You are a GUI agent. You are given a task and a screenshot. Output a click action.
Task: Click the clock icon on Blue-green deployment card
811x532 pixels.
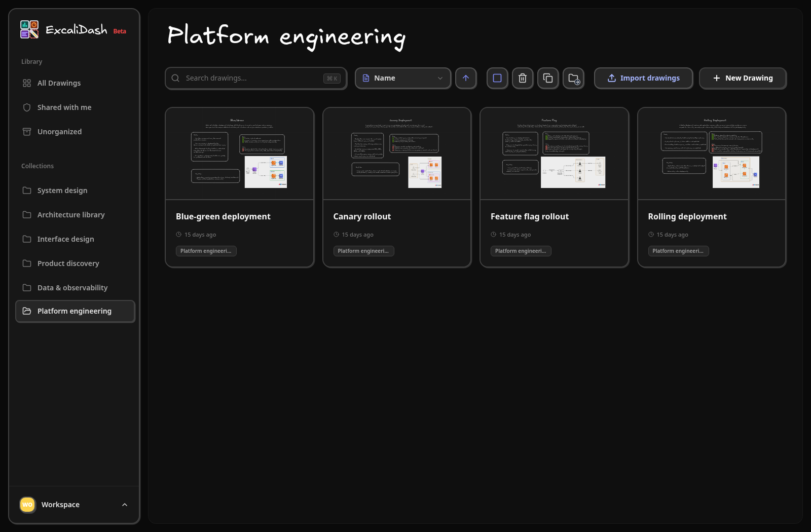(178, 235)
